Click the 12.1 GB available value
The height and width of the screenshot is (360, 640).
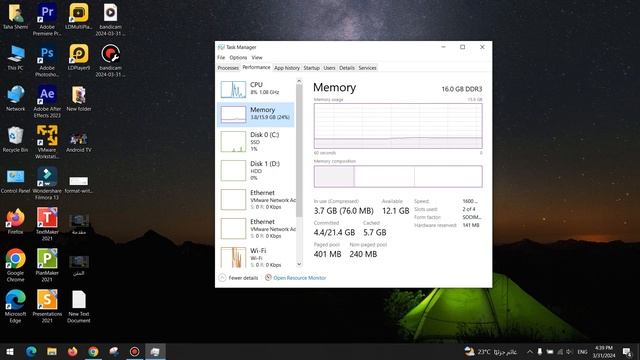pos(396,211)
